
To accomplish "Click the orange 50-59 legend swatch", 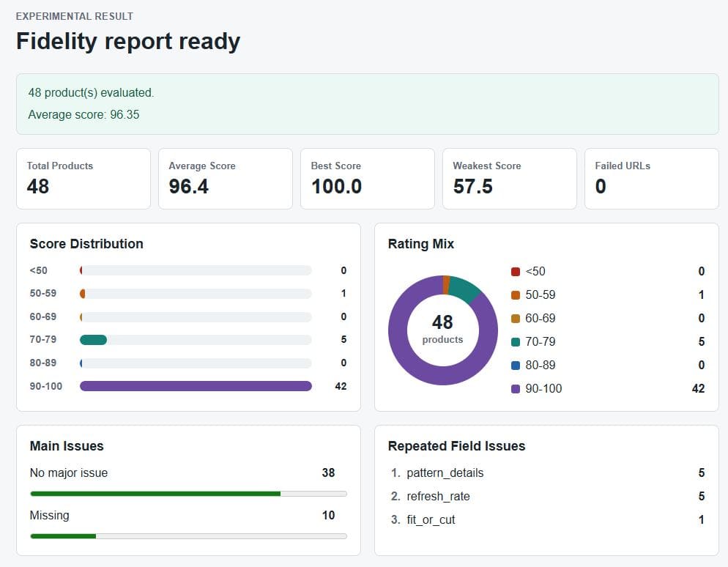I will click(516, 295).
